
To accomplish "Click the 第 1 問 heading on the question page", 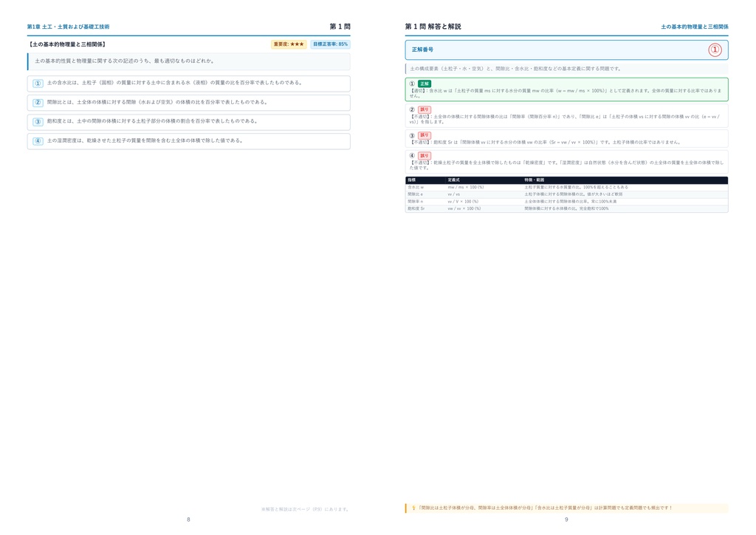I will point(340,27).
